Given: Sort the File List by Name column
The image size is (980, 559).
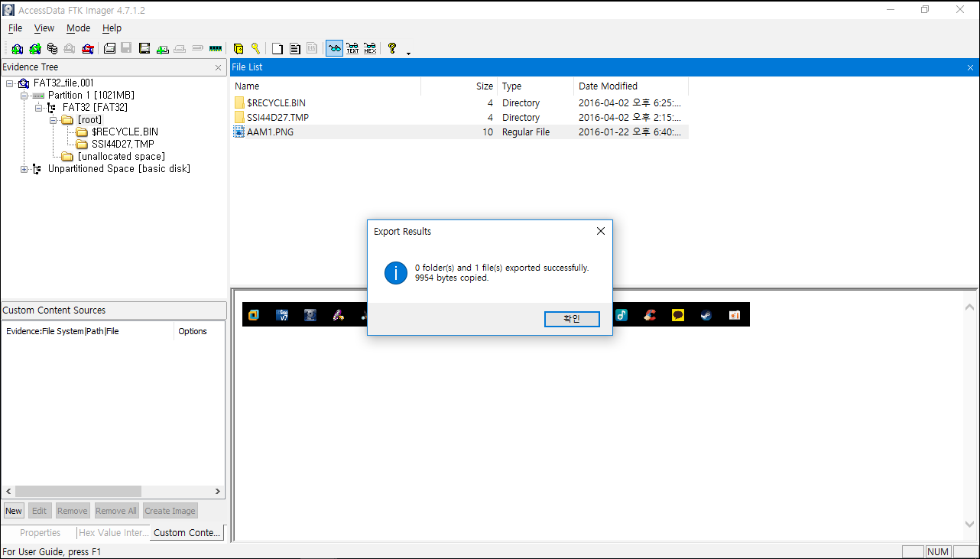Looking at the screenshot, I should click(x=326, y=86).
